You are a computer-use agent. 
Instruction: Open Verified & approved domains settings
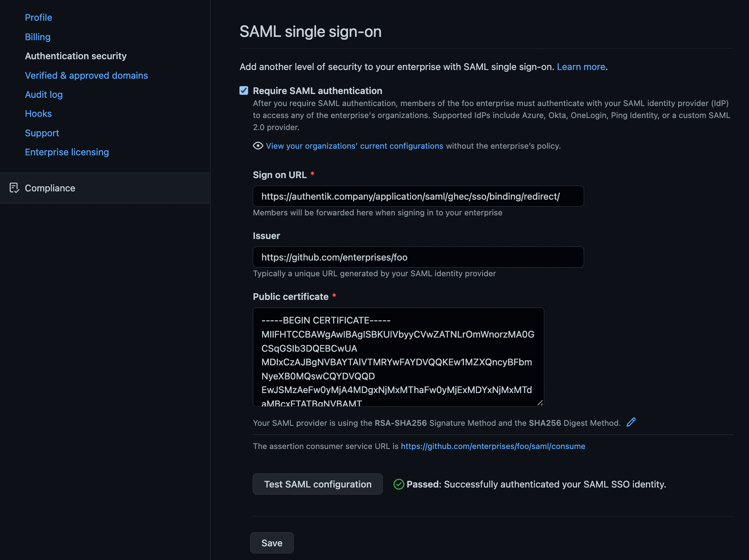pos(86,75)
